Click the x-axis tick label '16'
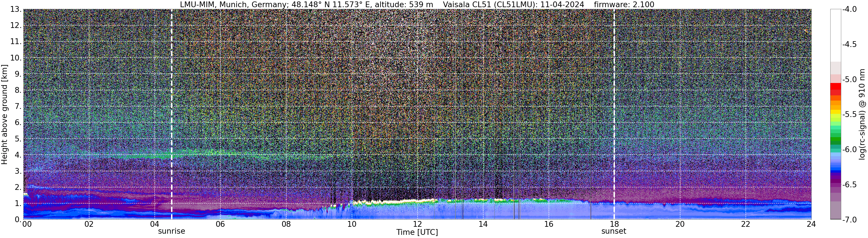 (548, 224)
